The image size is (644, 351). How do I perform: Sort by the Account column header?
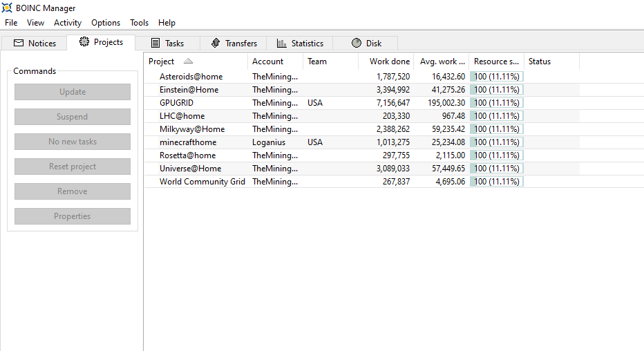[x=275, y=61]
